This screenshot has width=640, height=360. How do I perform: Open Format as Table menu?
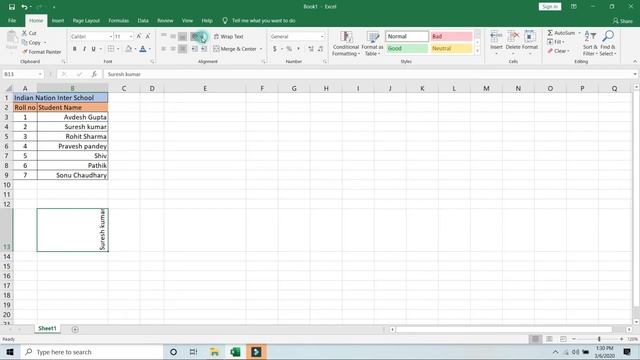click(372, 43)
